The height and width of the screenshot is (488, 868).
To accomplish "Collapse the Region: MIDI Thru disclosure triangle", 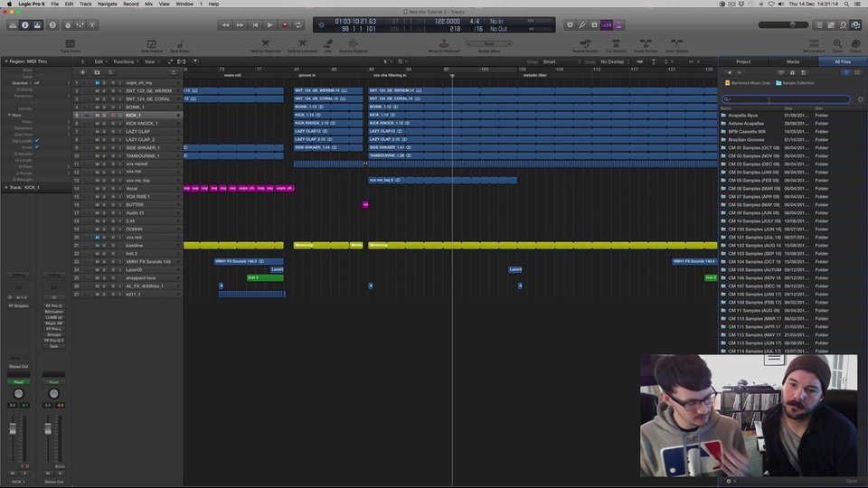I will click(x=6, y=61).
